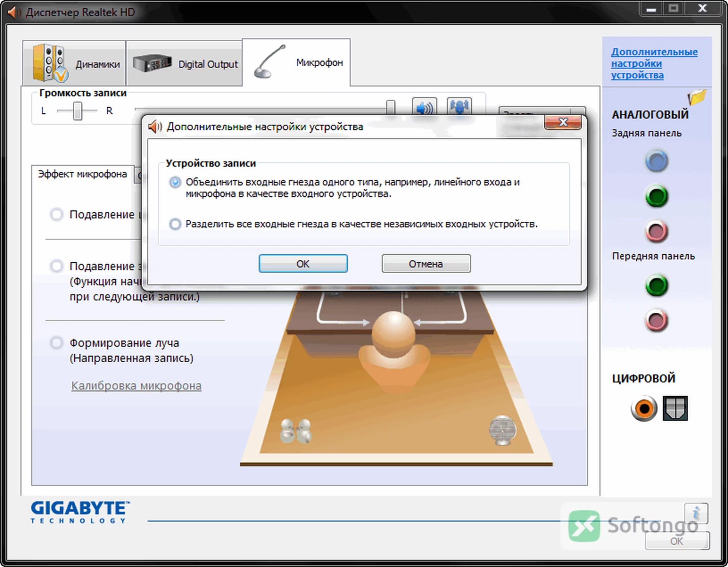Screen dimensions: 728x567
Task: Click the L-R balance slider thumb
Action: tap(77, 111)
